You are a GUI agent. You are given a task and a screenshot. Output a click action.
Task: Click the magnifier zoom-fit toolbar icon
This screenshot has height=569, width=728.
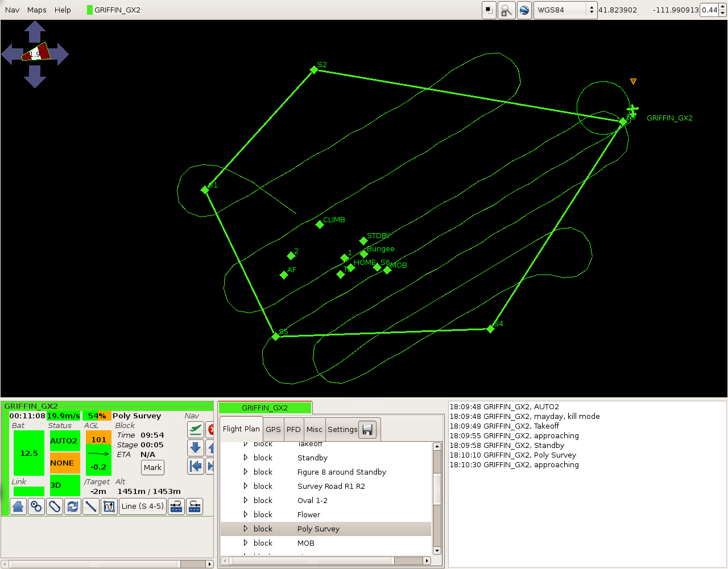[506, 10]
